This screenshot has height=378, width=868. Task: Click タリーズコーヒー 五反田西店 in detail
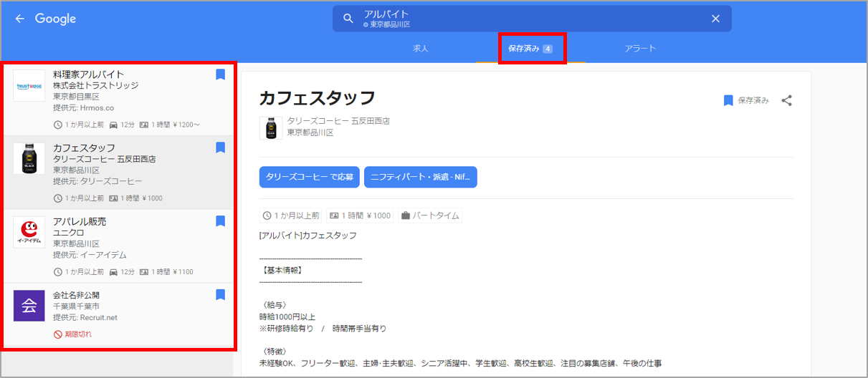tap(338, 121)
